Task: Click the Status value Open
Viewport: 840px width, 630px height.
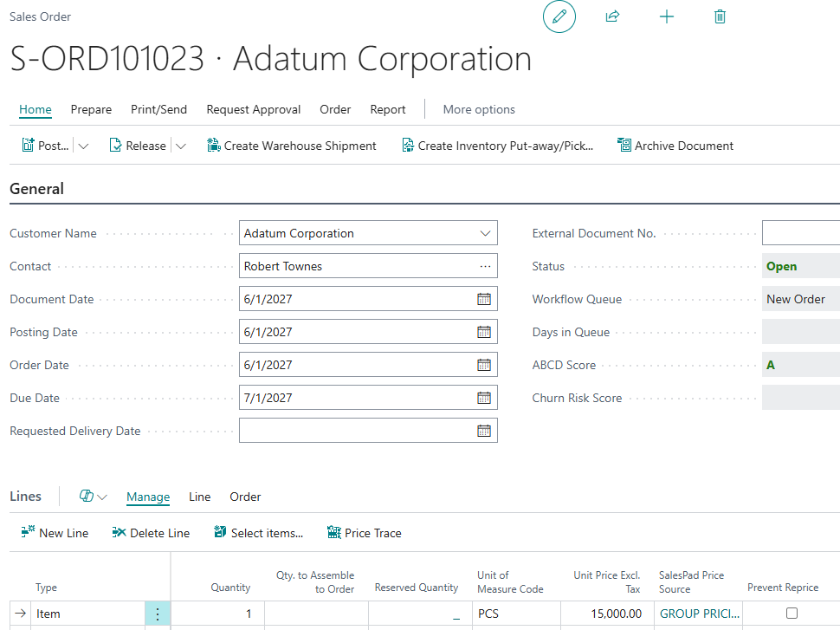Action: [782, 267]
